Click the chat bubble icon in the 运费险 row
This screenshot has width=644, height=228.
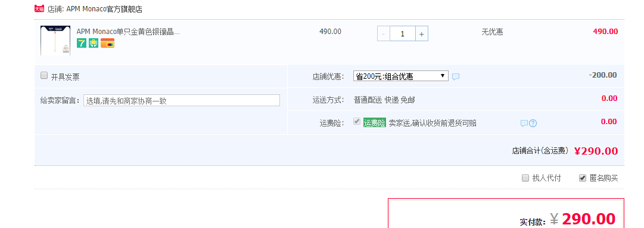(x=524, y=123)
